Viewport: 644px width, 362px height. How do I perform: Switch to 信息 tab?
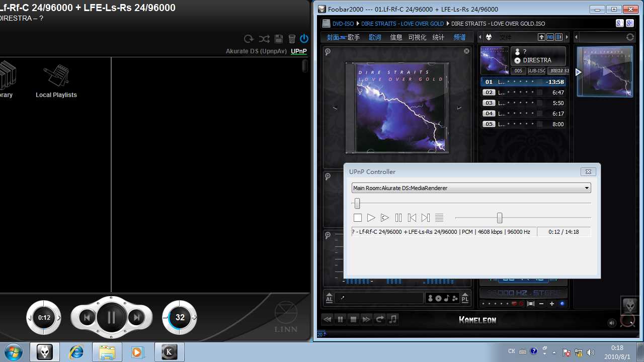[396, 37]
